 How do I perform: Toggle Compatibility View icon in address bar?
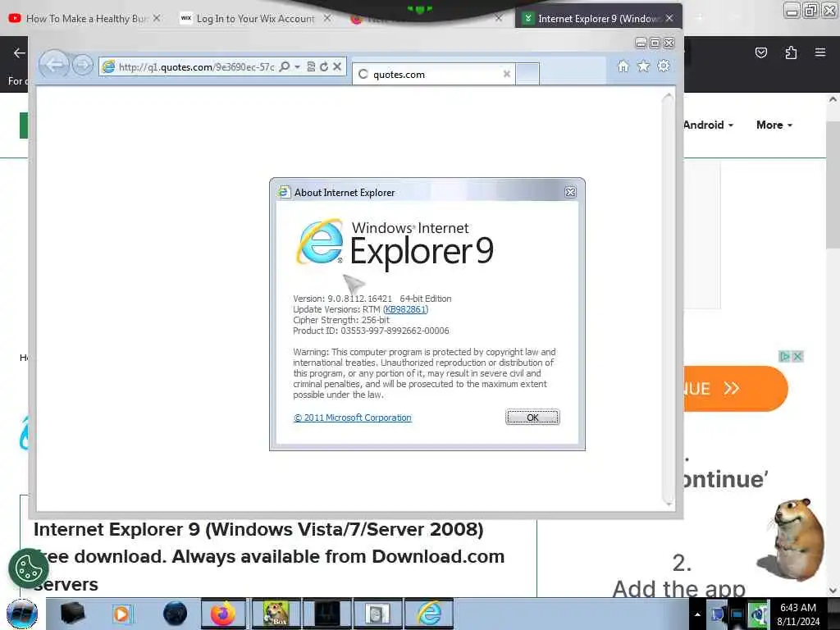tap(311, 66)
